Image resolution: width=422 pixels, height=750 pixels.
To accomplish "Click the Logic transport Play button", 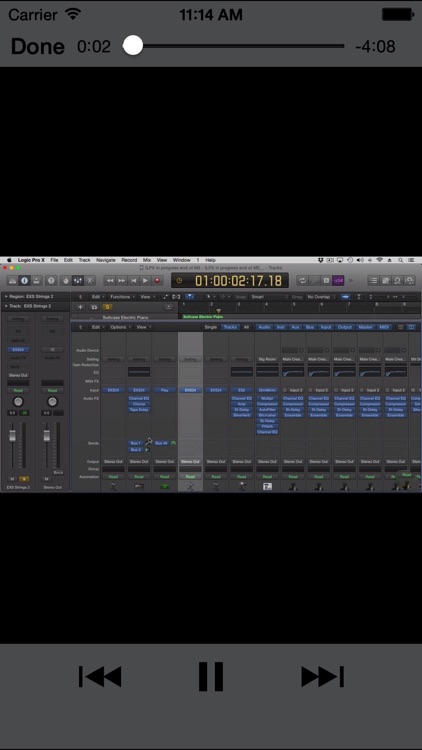I will [x=145, y=281].
